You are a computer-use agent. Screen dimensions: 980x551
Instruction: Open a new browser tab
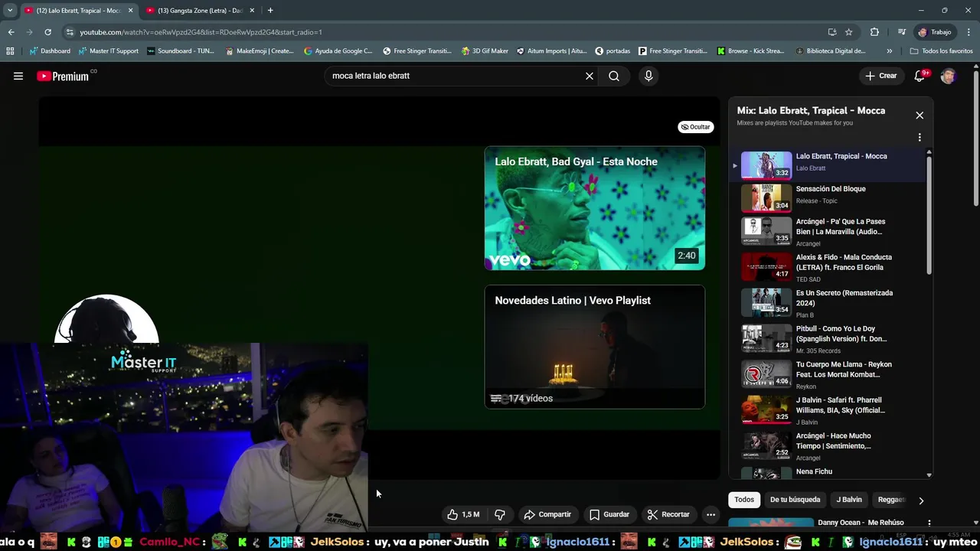click(x=270, y=11)
